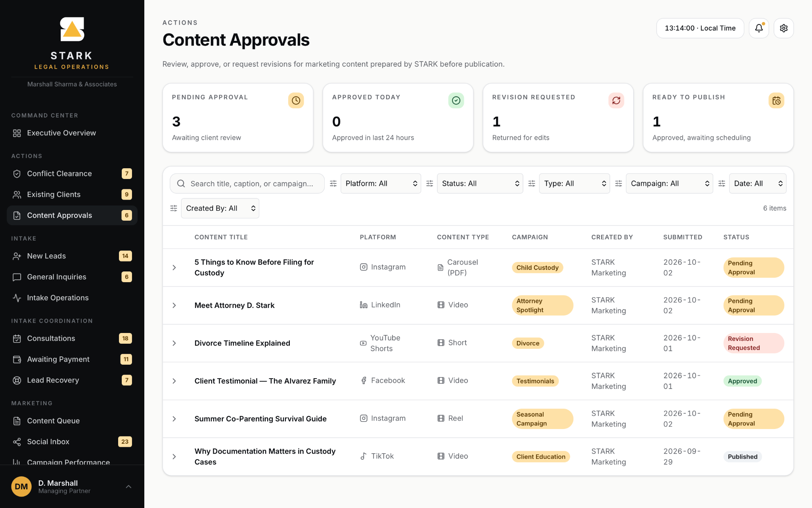Image resolution: width=812 pixels, height=508 pixels.
Task: Click the Published status badge
Action: pyautogui.click(x=742, y=456)
